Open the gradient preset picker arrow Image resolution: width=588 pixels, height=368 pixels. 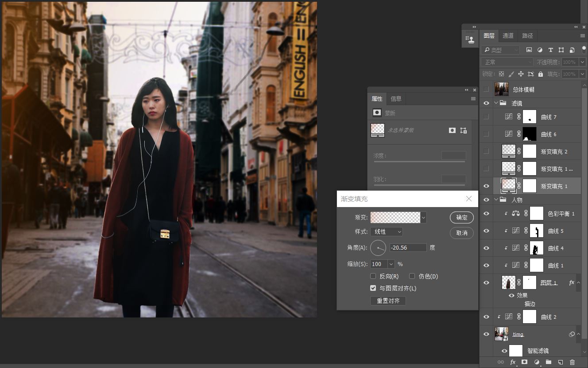tap(424, 217)
